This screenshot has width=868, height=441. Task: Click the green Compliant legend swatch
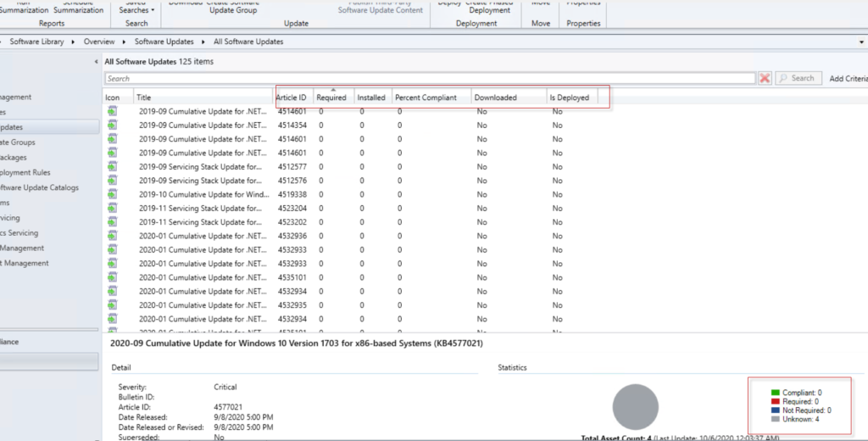(775, 393)
